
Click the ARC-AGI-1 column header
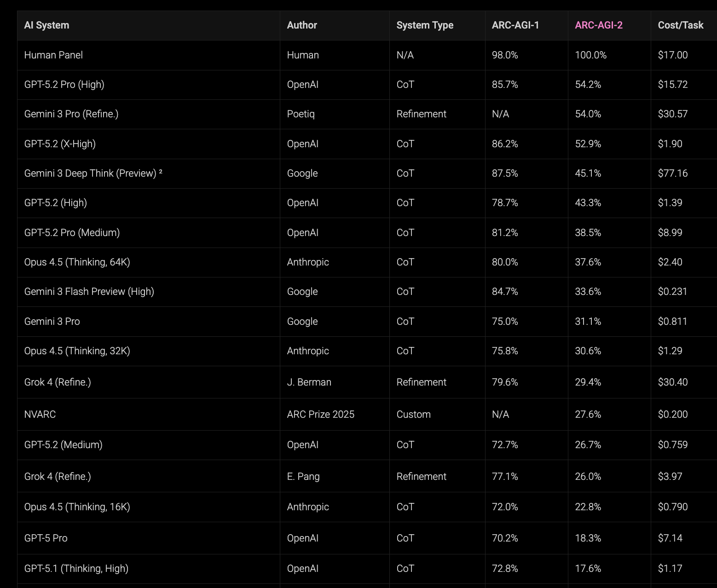(x=515, y=25)
